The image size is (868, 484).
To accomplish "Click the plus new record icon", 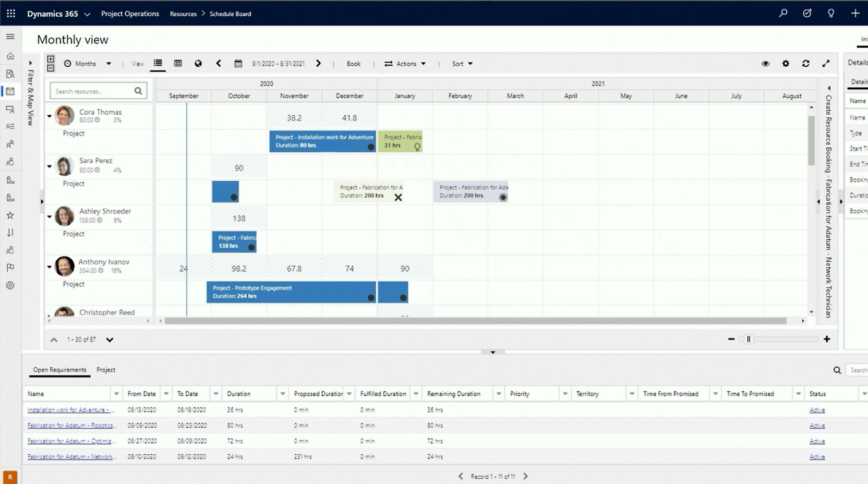I will click(855, 14).
